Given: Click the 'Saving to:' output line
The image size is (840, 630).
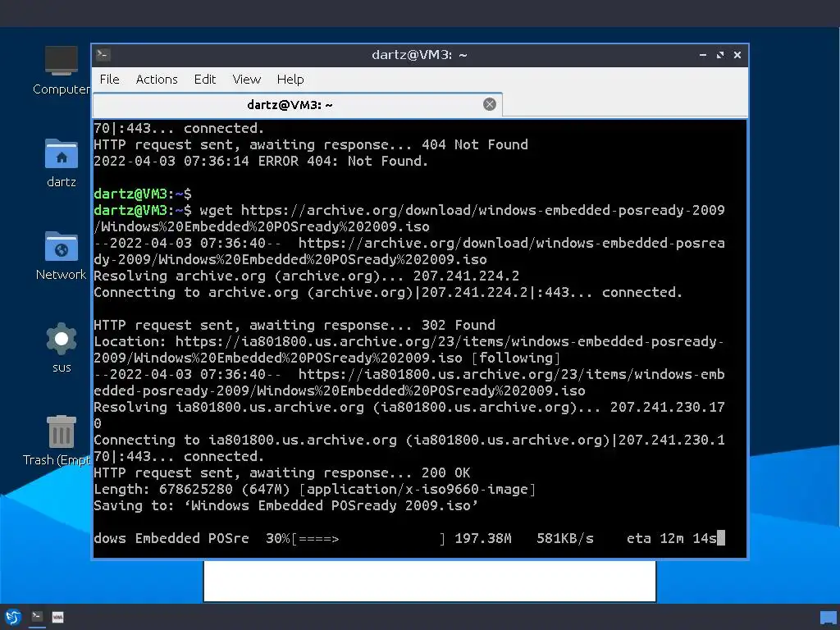Looking at the screenshot, I should tap(285, 505).
